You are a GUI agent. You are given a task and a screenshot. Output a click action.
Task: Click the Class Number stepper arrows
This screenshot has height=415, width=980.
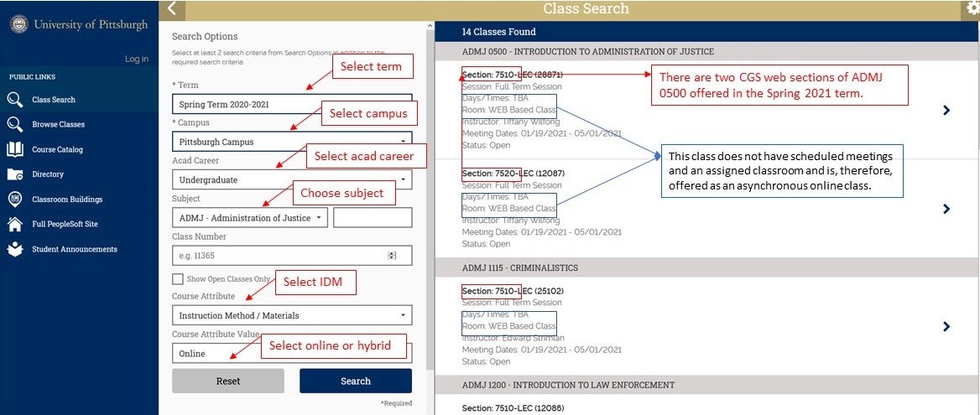[392, 255]
